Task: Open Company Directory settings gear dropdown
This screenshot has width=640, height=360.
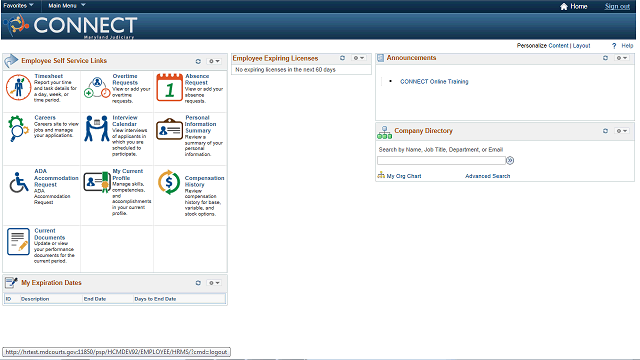Action: coord(622,131)
